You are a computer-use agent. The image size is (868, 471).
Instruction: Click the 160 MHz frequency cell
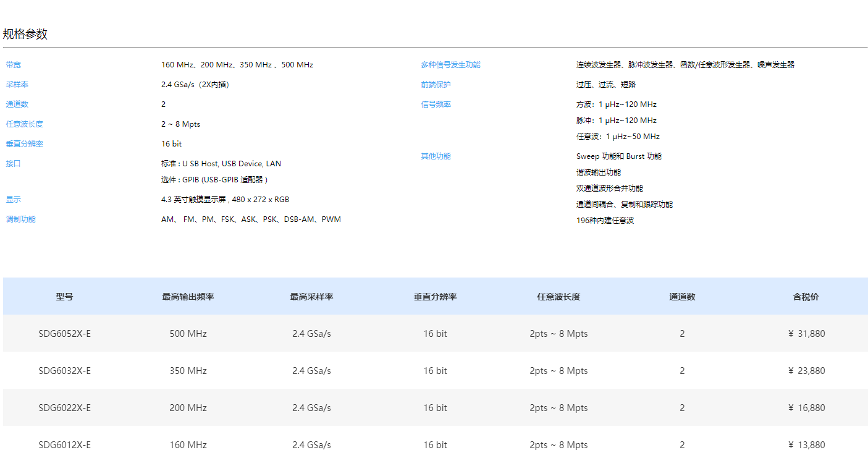tap(188, 445)
